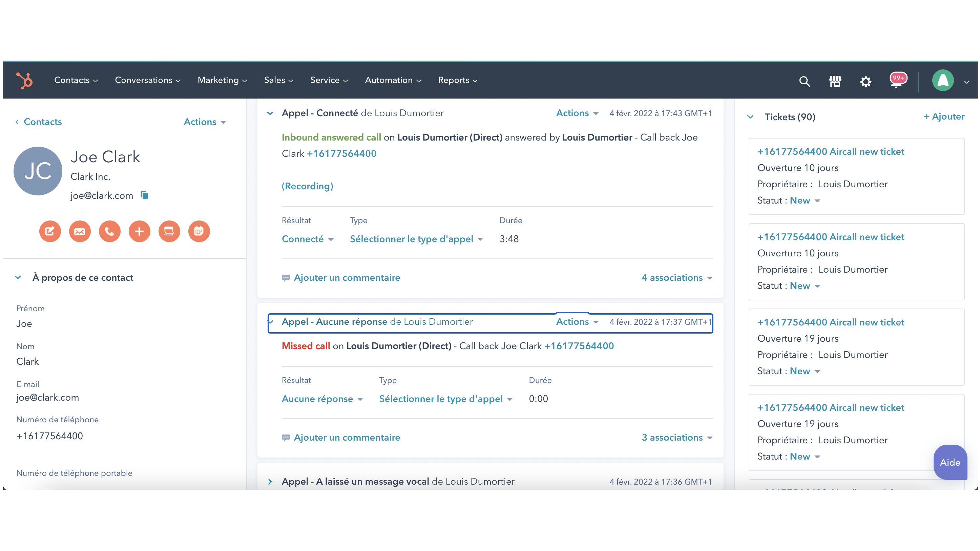Edit the Numéro de téléphone field

(x=49, y=436)
